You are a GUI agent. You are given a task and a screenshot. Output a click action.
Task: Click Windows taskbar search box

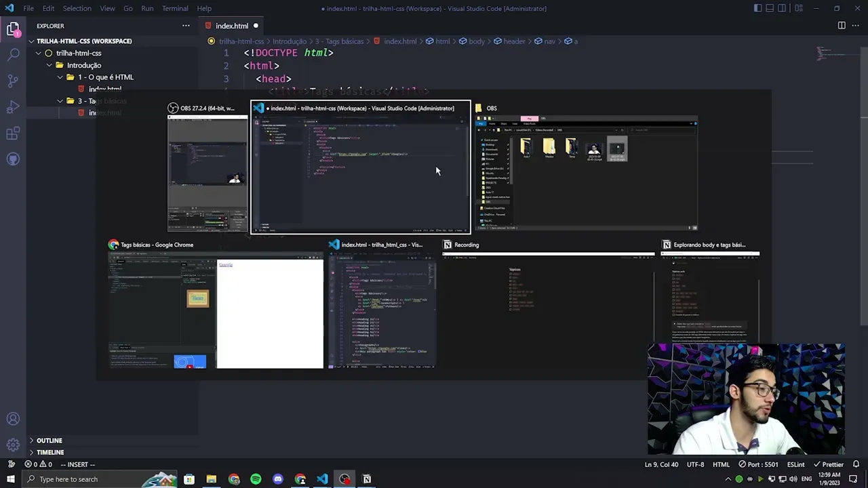100,479
